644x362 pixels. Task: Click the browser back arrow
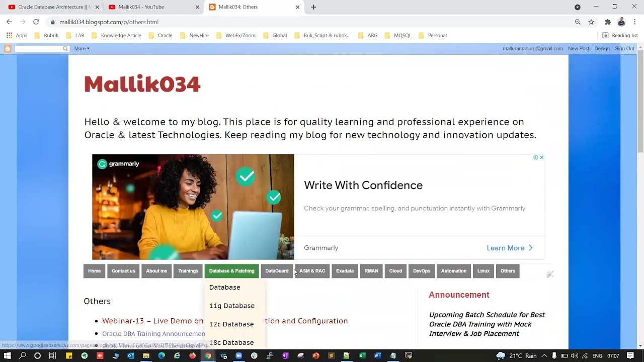point(9,22)
